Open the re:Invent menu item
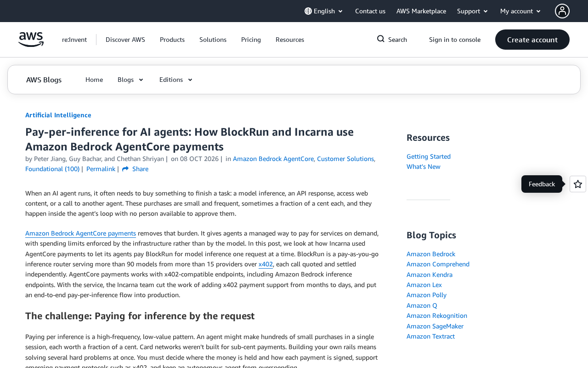This screenshot has width=588, height=368. coord(74,40)
